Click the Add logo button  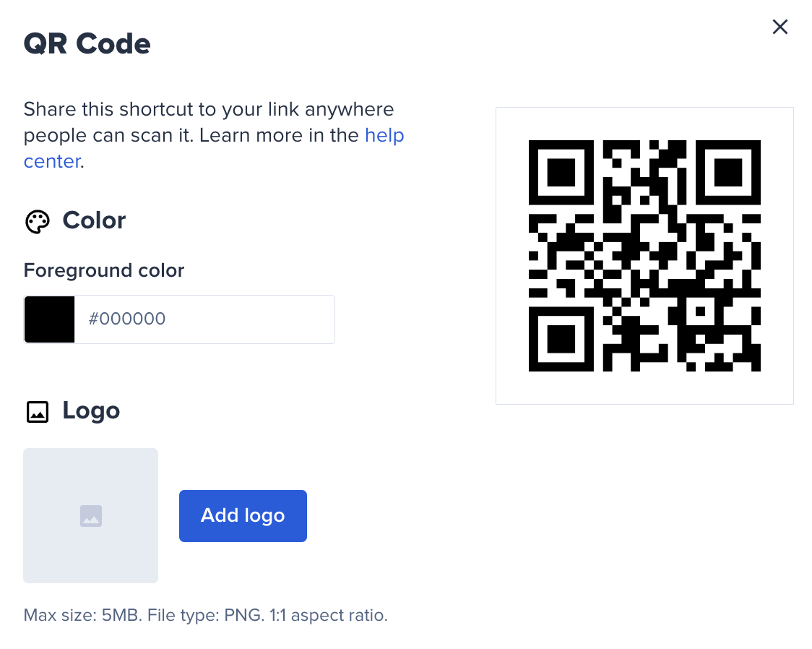pyautogui.click(x=243, y=515)
